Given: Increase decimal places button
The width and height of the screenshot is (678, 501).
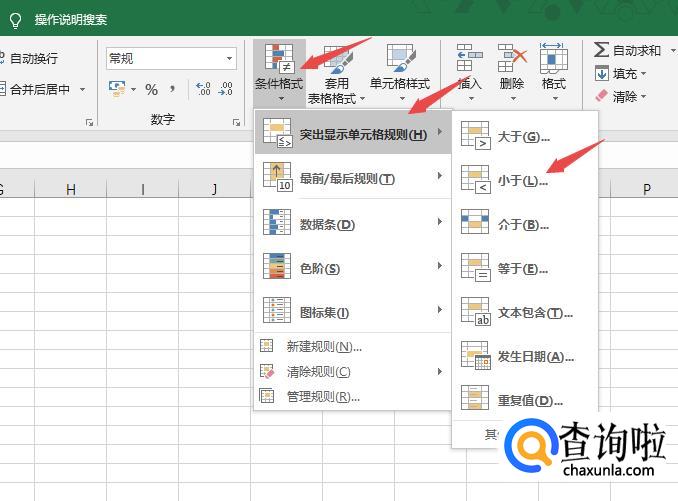Looking at the screenshot, I should click(x=203, y=89).
